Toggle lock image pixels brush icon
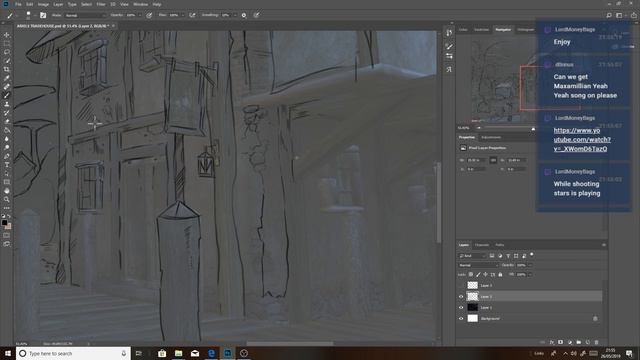 tap(478, 274)
